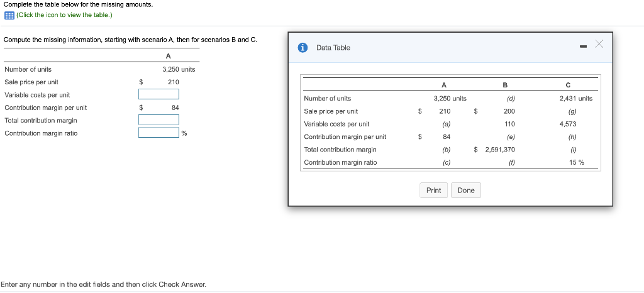Image resolution: width=644 pixels, height=293 pixels.
Task: Click the scenario A header in answer table
Action: [169, 56]
